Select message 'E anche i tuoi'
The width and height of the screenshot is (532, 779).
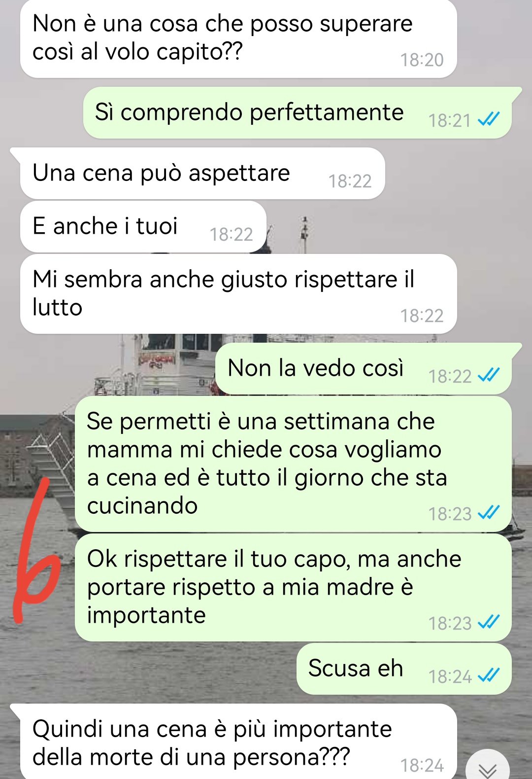(143, 227)
